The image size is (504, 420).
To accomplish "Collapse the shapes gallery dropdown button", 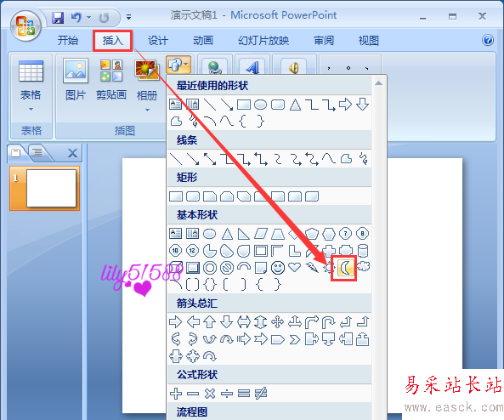I will pos(178,65).
